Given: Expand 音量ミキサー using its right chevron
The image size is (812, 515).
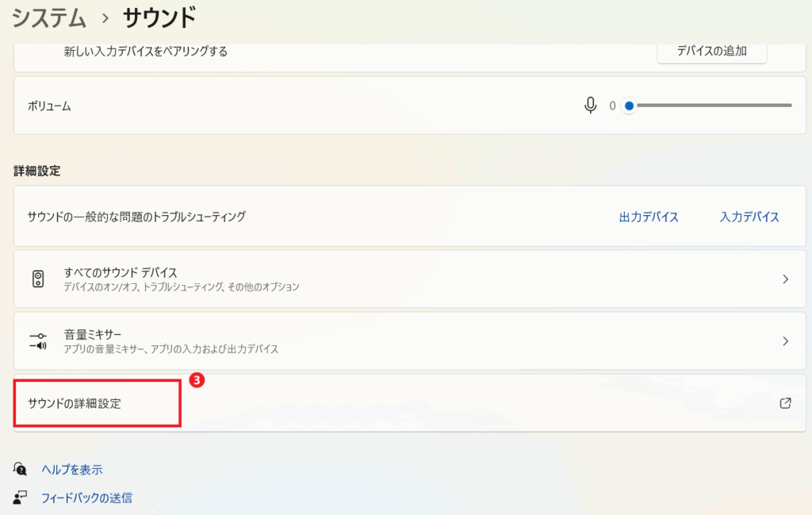Looking at the screenshot, I should pos(785,340).
